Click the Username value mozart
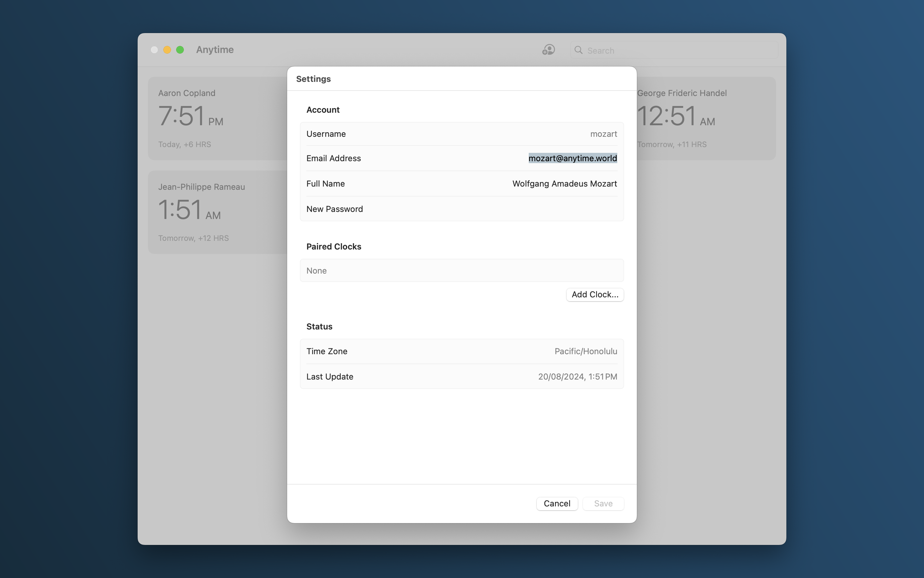 click(603, 134)
